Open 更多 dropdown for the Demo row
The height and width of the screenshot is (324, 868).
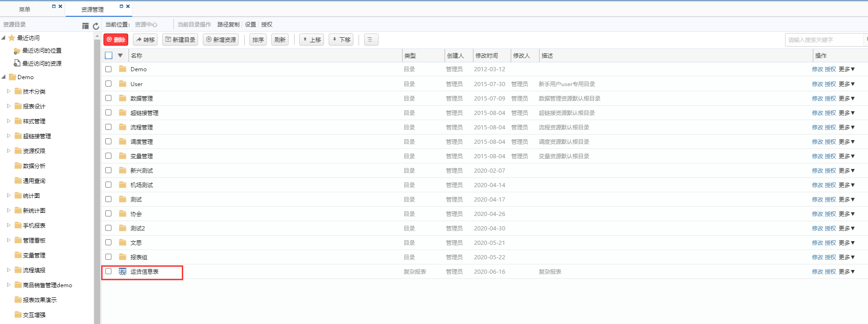847,69
